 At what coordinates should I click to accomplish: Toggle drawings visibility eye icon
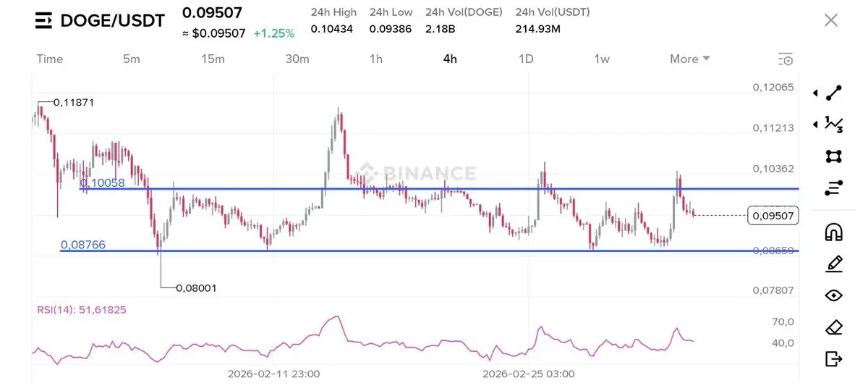click(x=834, y=295)
